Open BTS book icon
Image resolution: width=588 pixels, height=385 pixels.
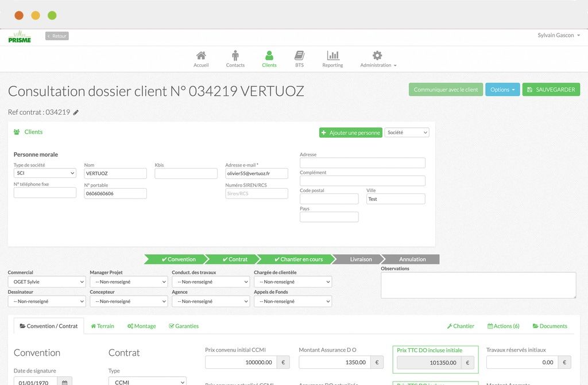[x=299, y=56]
